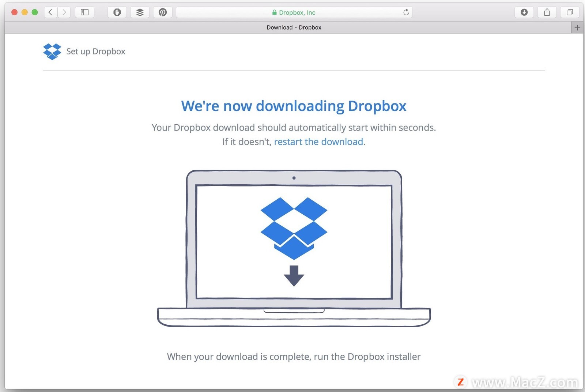Click the run the Dropbox installer text
The image size is (585, 392).
tap(367, 357)
